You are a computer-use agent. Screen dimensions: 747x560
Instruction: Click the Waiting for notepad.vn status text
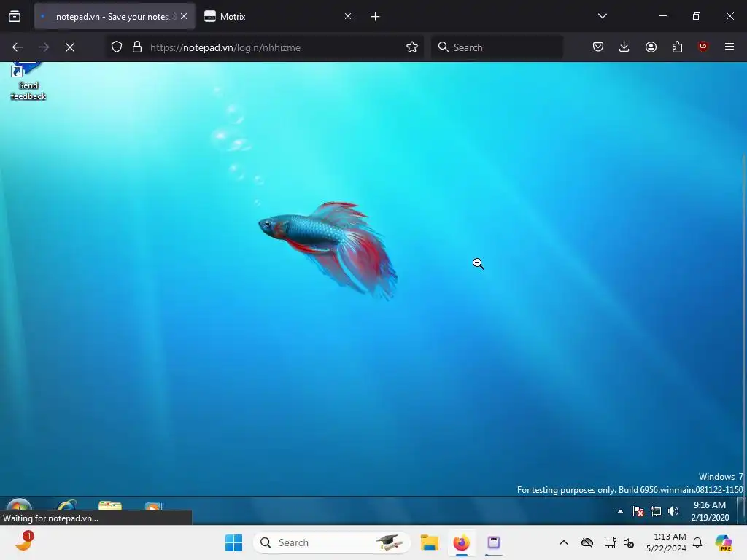tap(51, 518)
